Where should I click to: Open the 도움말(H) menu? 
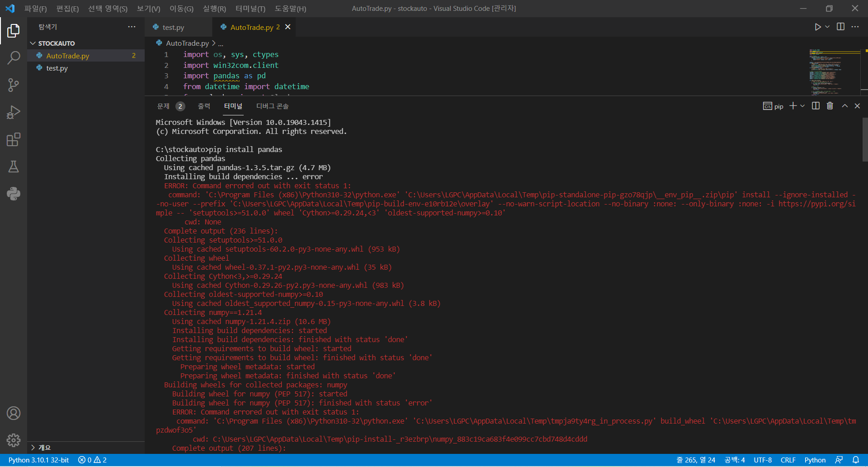pos(290,9)
